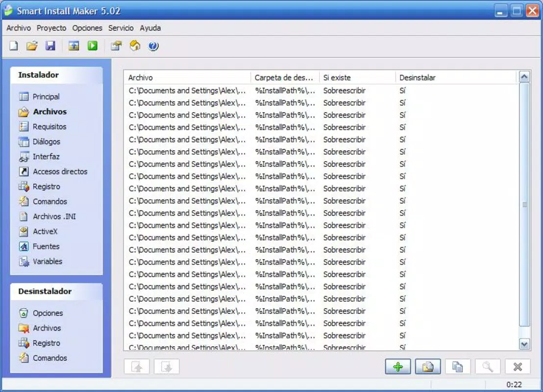Open Opciones under Desinstalador panel
The image size is (543, 392).
point(41,313)
